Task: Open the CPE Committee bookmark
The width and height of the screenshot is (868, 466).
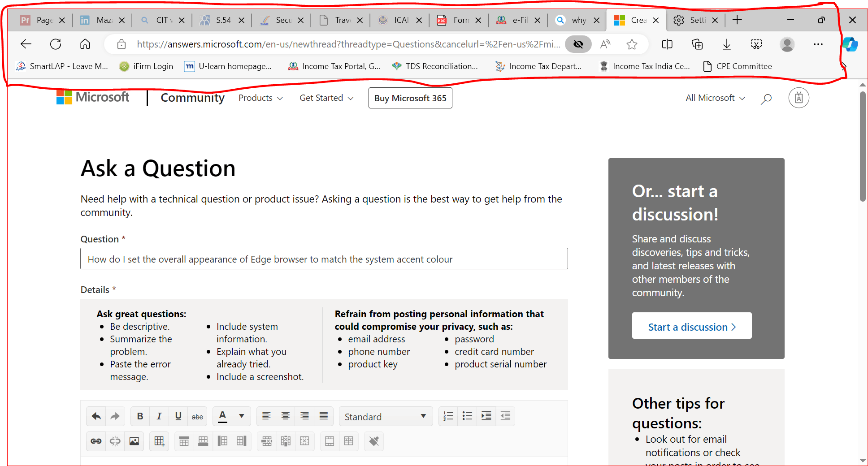Action: point(738,66)
